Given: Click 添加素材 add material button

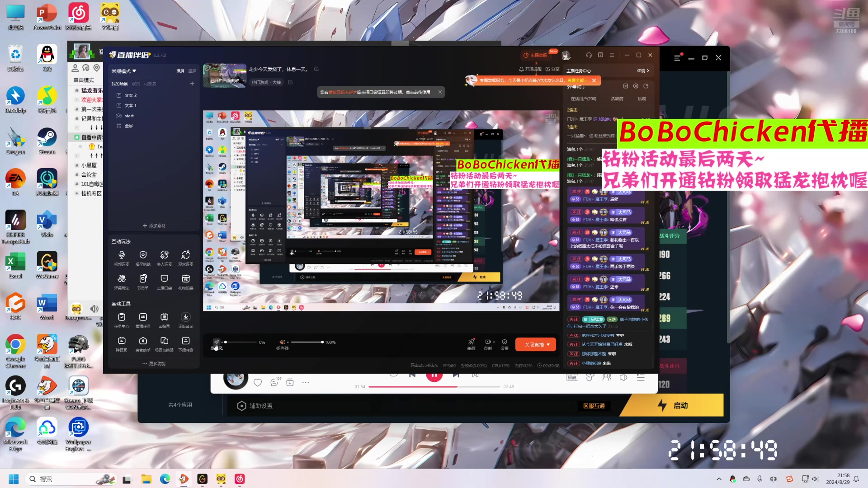Looking at the screenshot, I should pyautogui.click(x=154, y=225).
